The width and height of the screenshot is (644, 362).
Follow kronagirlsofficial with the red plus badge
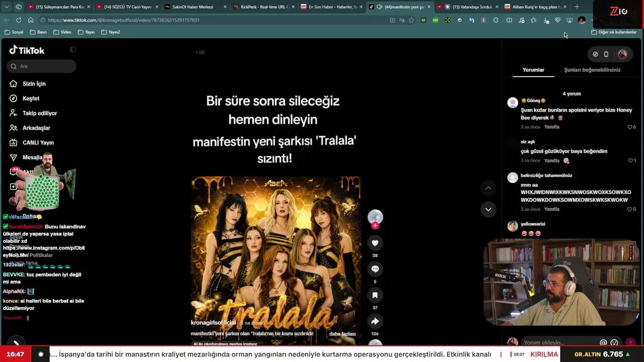pos(375,226)
